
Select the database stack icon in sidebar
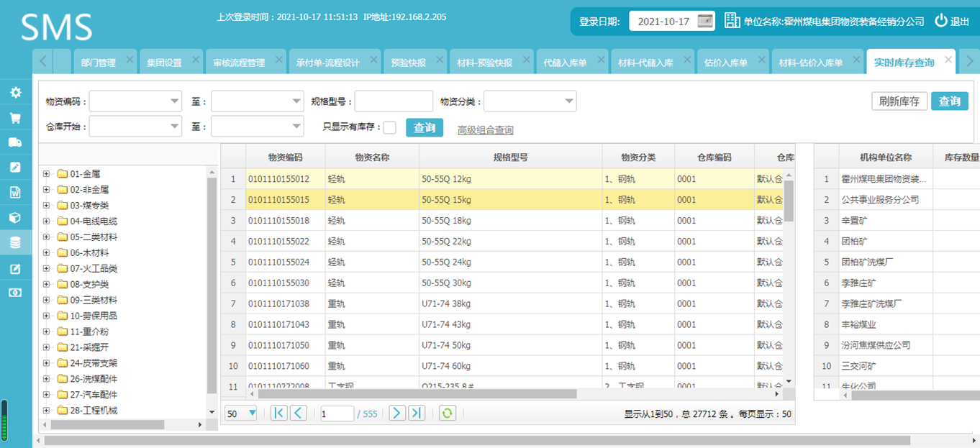(15, 242)
